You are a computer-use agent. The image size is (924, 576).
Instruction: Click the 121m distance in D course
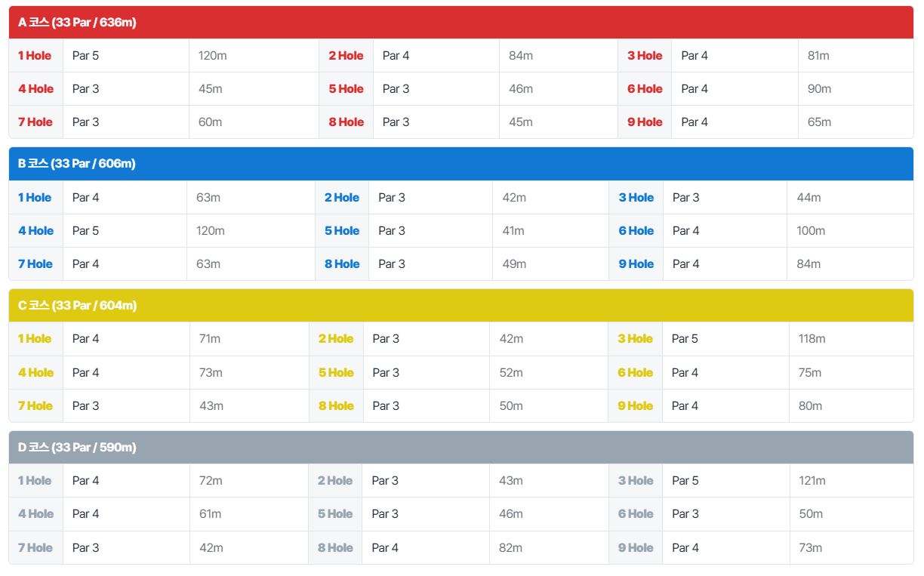(812, 480)
